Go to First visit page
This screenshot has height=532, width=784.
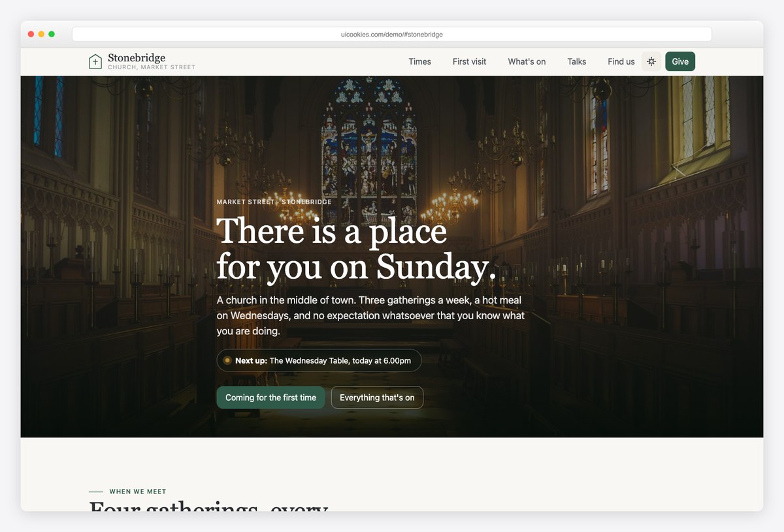(x=469, y=61)
